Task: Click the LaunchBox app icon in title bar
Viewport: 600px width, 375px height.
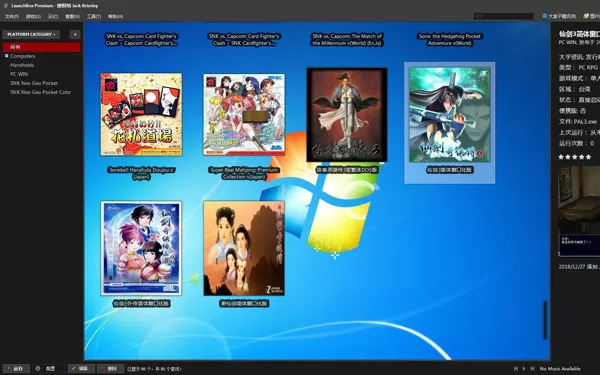Action: (6, 6)
